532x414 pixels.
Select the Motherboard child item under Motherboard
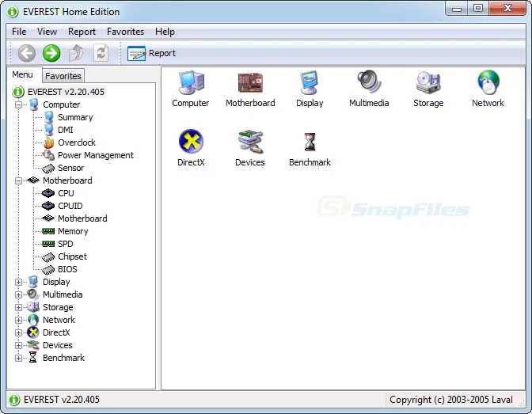click(x=82, y=218)
